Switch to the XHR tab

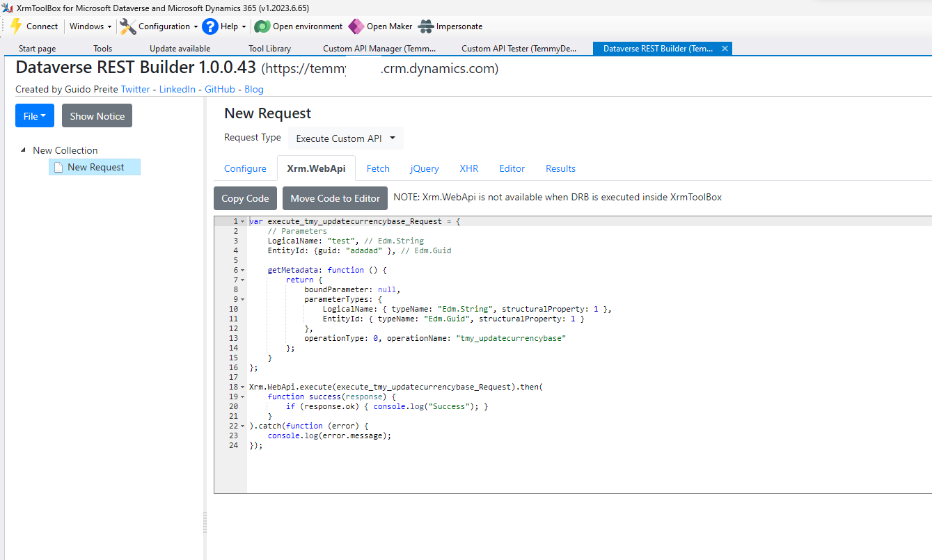tap(469, 168)
